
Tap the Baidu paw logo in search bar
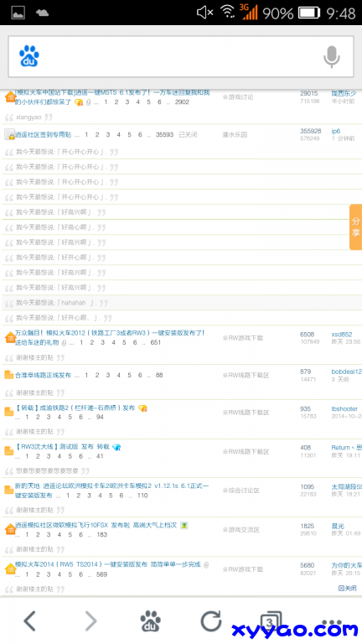pos(29,56)
